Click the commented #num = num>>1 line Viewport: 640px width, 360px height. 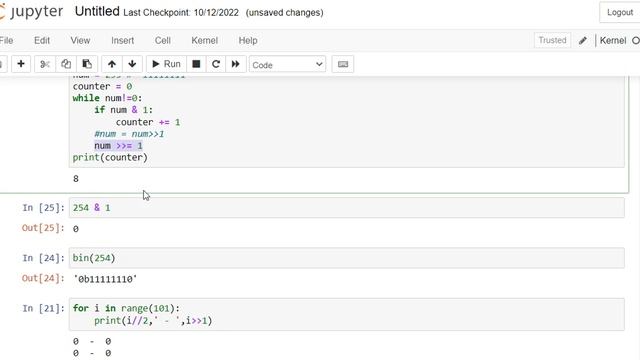129,134
